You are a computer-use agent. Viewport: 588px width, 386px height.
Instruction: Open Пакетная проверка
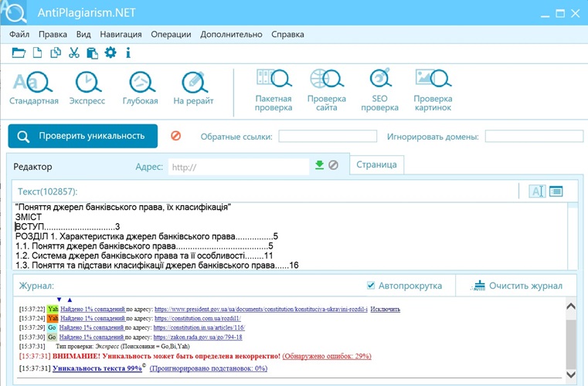point(274,90)
